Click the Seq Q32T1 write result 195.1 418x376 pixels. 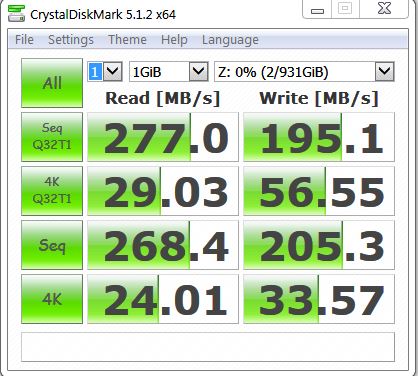click(x=319, y=137)
